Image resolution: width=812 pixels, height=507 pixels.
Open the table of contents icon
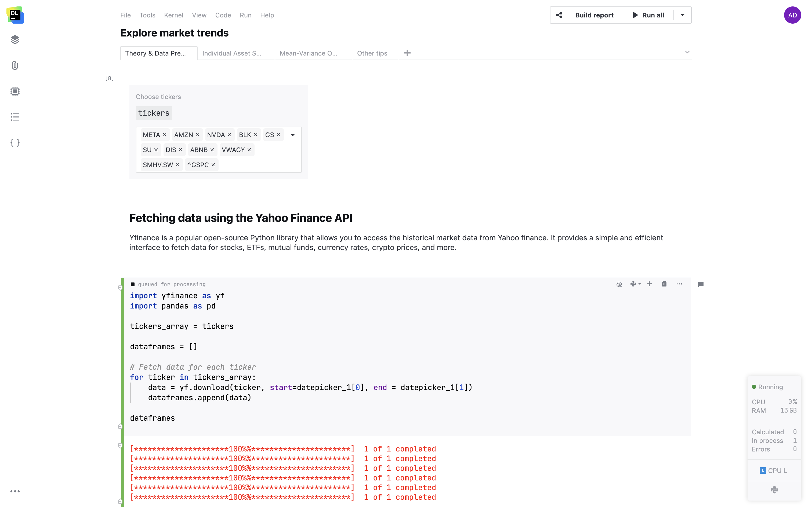pos(15,117)
